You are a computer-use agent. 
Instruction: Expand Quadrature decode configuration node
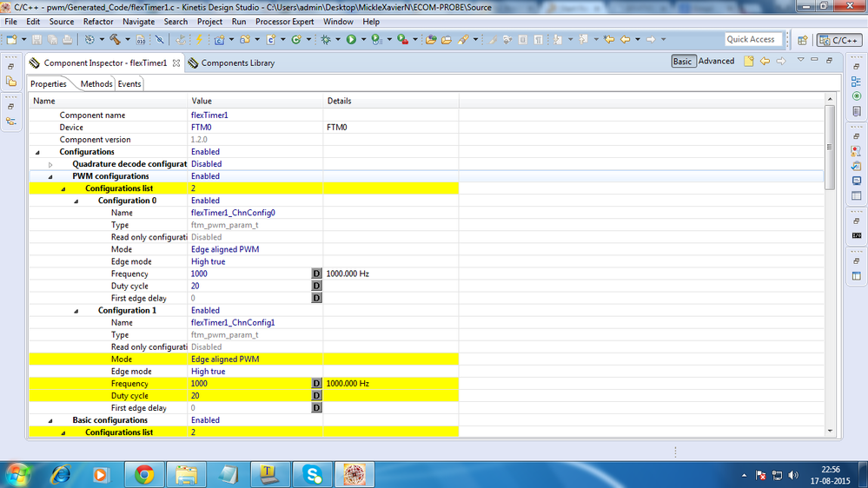[x=50, y=164]
